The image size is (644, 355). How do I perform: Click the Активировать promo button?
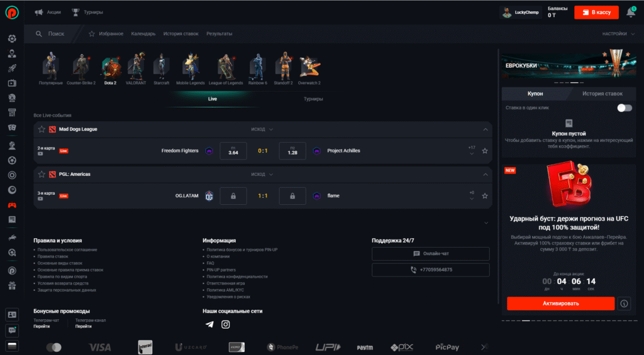coord(560,303)
